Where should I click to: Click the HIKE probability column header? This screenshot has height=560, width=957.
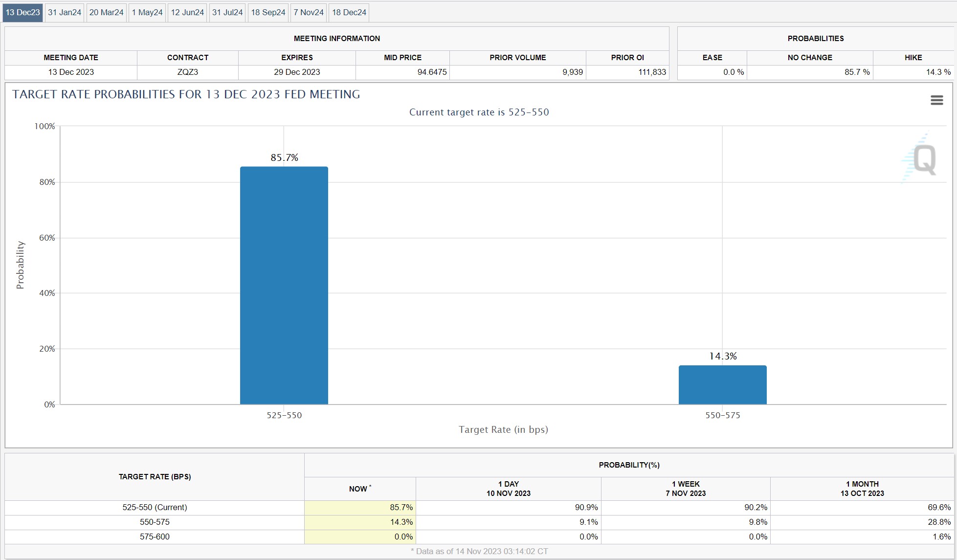tap(913, 57)
